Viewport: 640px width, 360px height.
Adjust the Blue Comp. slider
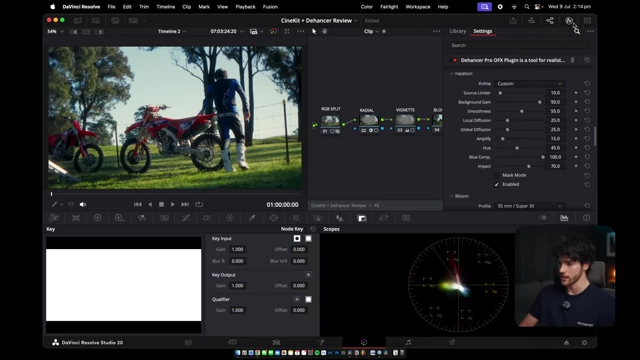click(542, 157)
